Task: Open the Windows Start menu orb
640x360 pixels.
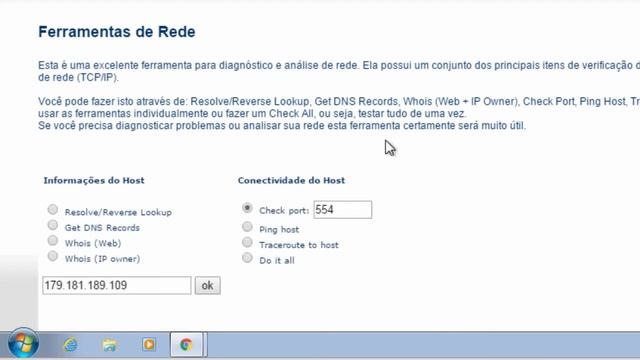Action: 23,343
